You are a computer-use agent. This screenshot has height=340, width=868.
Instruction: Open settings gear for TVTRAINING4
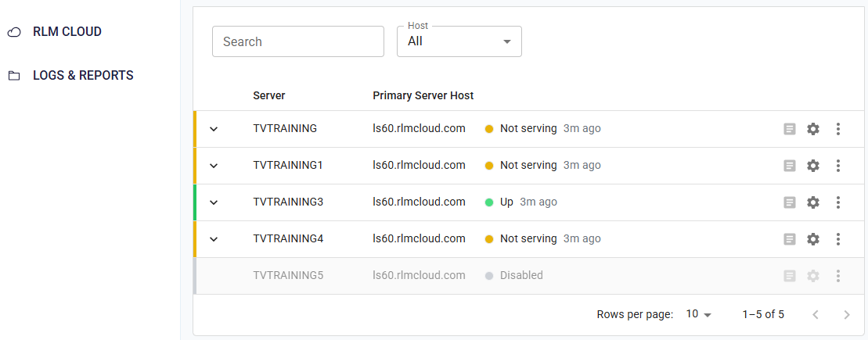click(x=812, y=239)
